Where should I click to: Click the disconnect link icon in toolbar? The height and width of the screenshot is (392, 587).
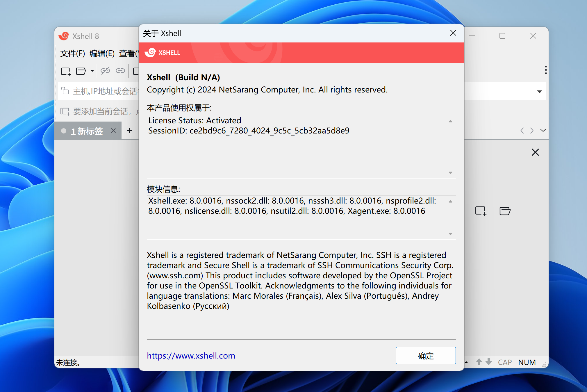pos(105,71)
